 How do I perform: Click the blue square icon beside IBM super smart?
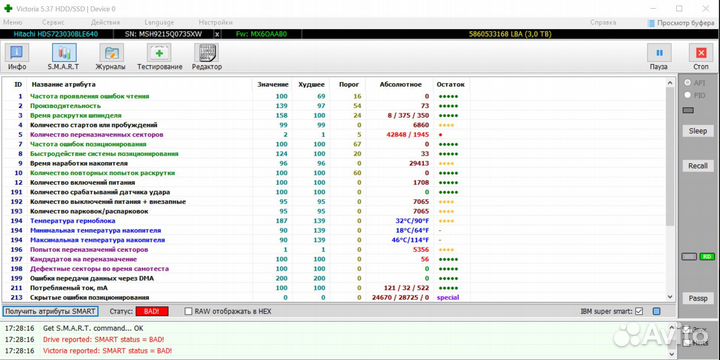pos(657,311)
